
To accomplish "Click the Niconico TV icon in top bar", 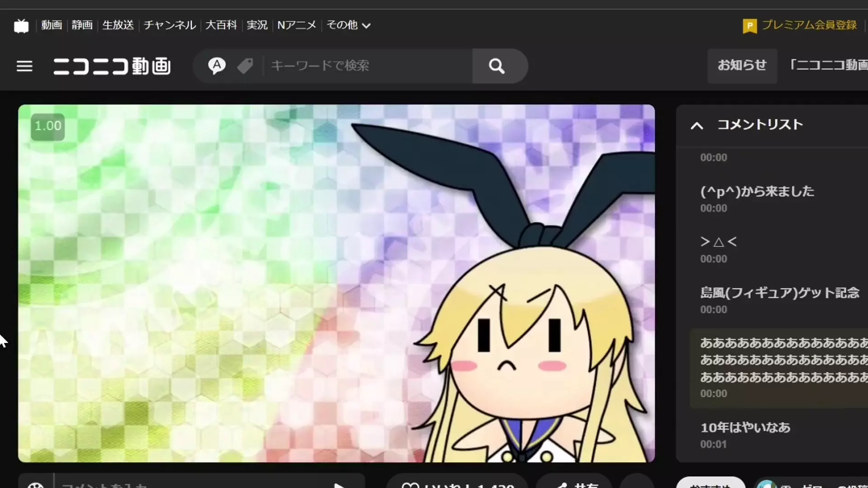I will [x=21, y=26].
